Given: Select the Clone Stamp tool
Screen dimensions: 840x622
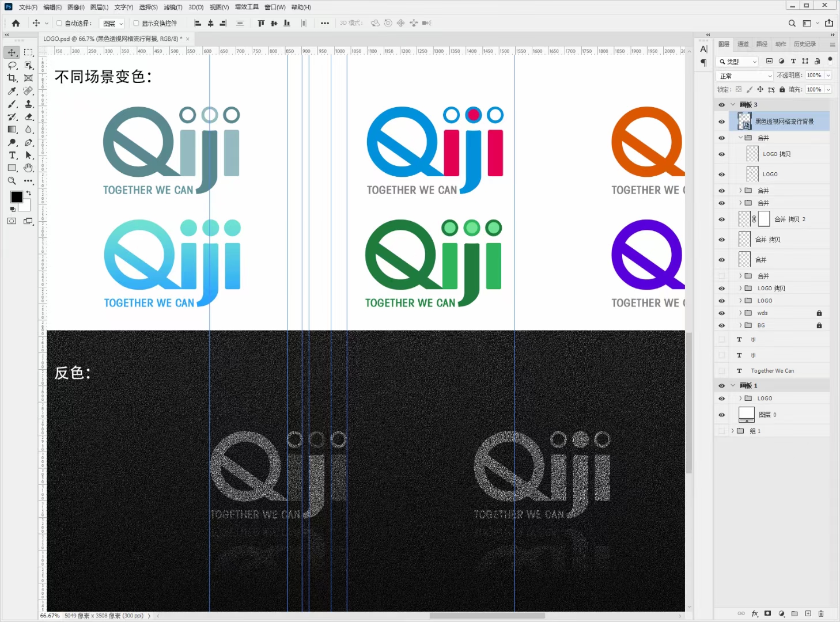Looking at the screenshot, I should pyautogui.click(x=28, y=104).
